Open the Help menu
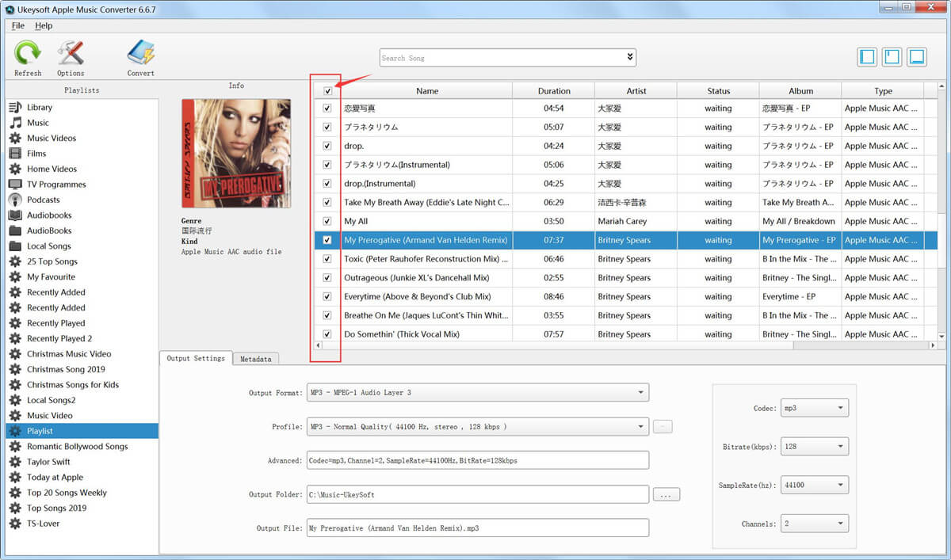Viewport: 951px width, 560px height. tap(44, 25)
